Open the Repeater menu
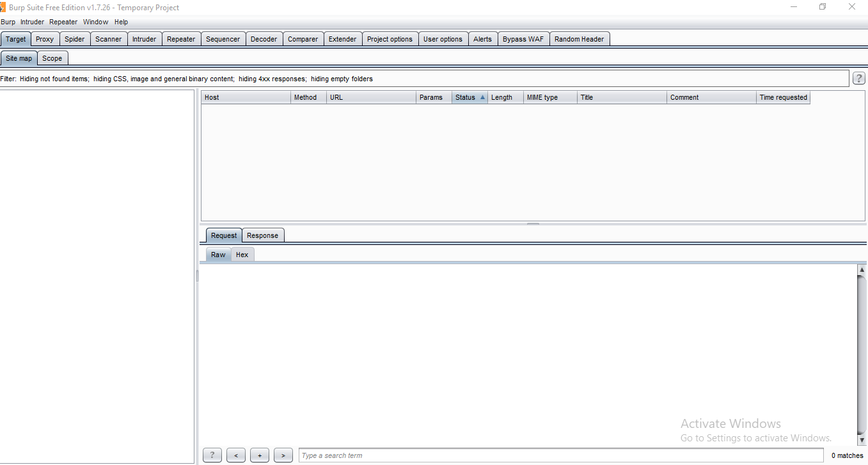The image size is (868, 465). [63, 22]
